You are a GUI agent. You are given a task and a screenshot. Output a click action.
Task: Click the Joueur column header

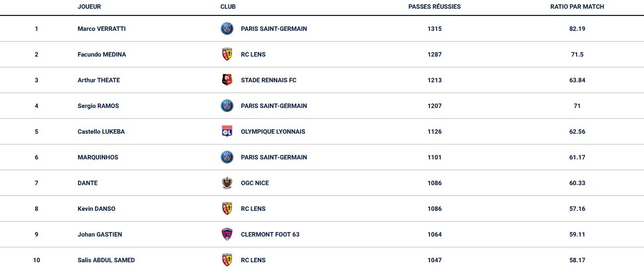click(x=89, y=7)
